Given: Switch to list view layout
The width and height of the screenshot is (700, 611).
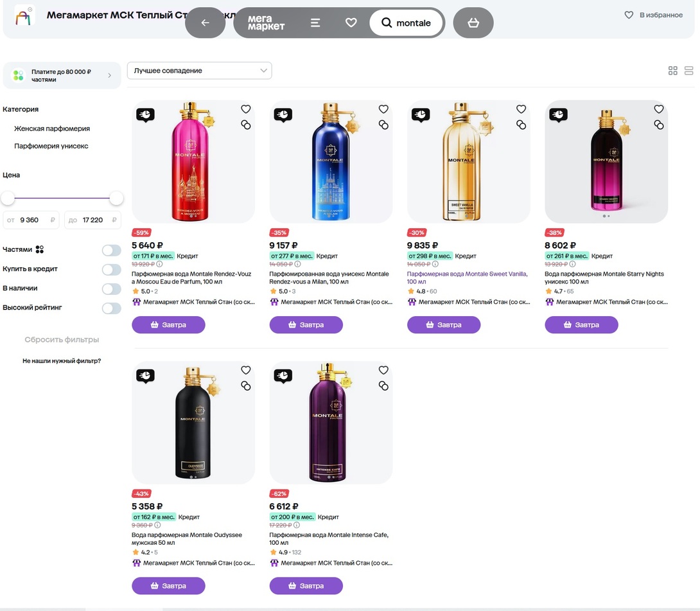Looking at the screenshot, I should tap(689, 71).
